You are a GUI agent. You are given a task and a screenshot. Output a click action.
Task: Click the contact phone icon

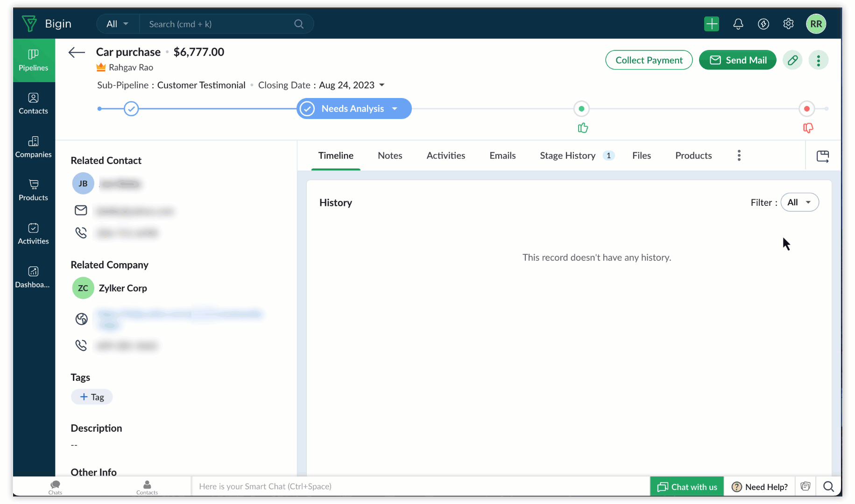pyautogui.click(x=81, y=232)
